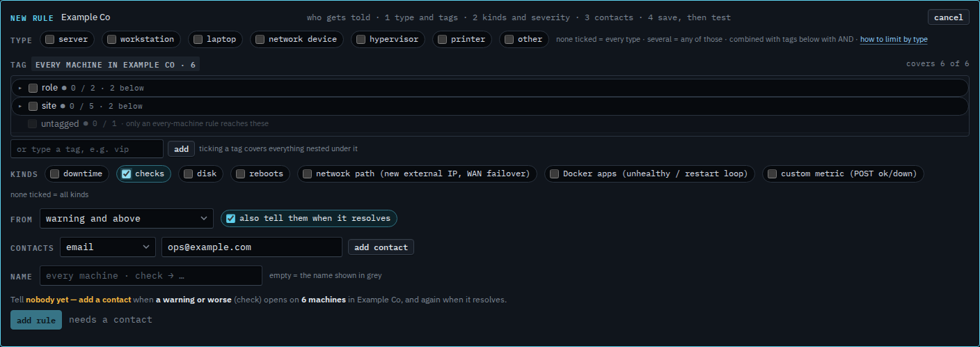Open the email contact type dropdown
Viewport: 980px width, 347px height.
click(x=108, y=247)
